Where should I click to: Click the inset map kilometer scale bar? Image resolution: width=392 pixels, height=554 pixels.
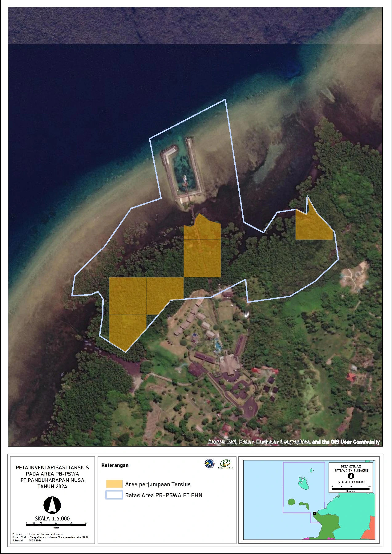(x=351, y=489)
